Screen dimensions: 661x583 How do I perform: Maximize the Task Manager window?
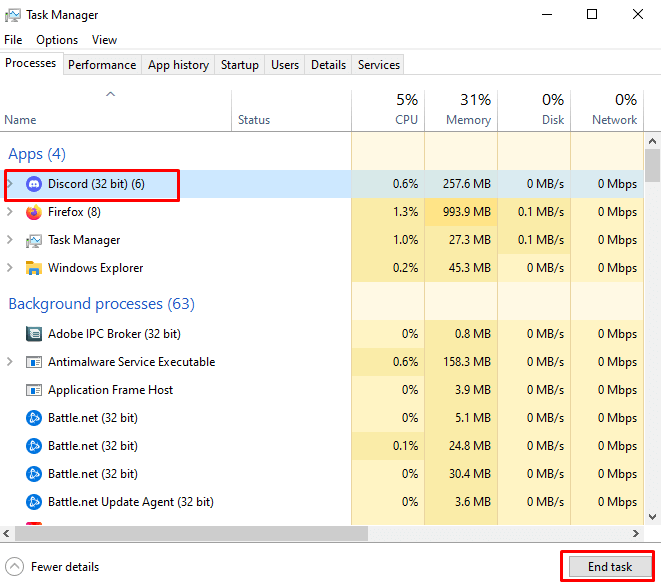tap(592, 14)
